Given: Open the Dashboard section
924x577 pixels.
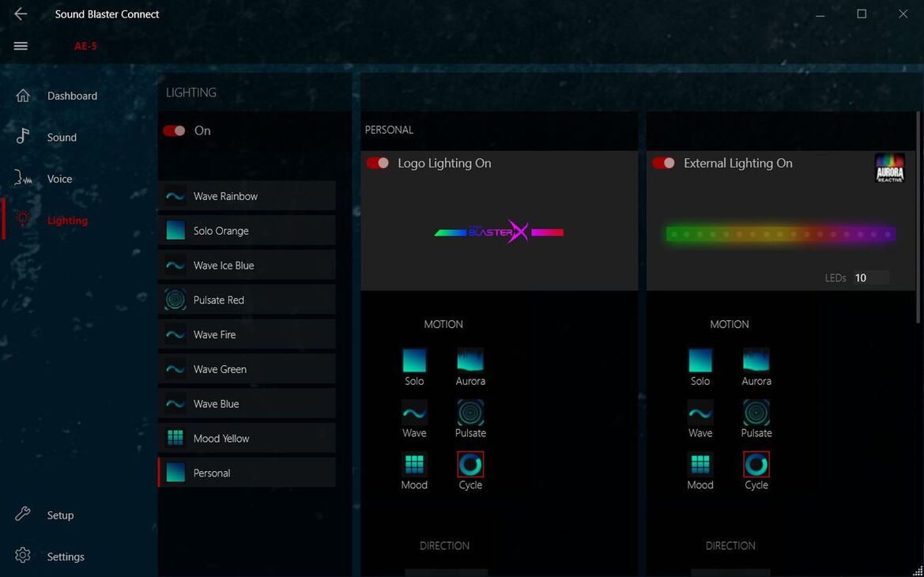Looking at the screenshot, I should pyautogui.click(x=72, y=96).
